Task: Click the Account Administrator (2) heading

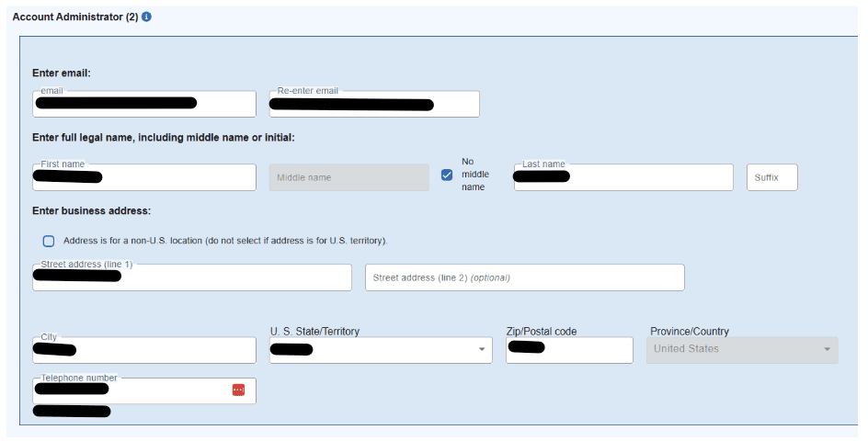Action: (75, 17)
